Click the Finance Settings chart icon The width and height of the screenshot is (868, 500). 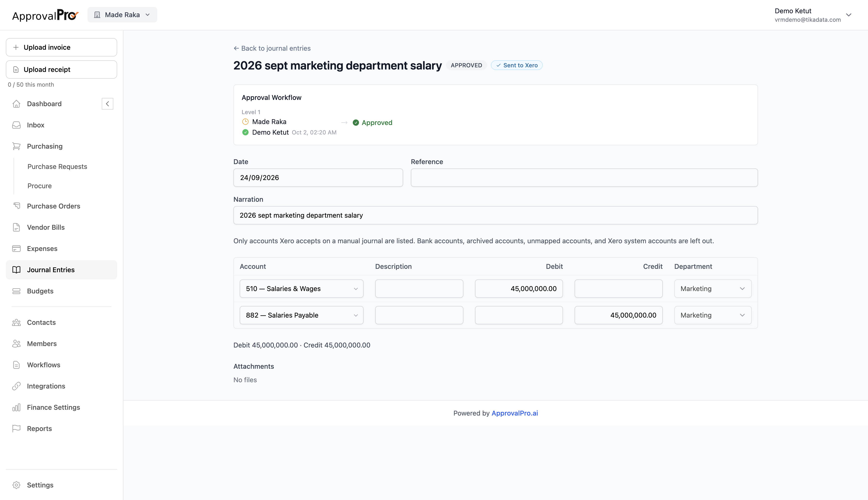pyautogui.click(x=16, y=408)
